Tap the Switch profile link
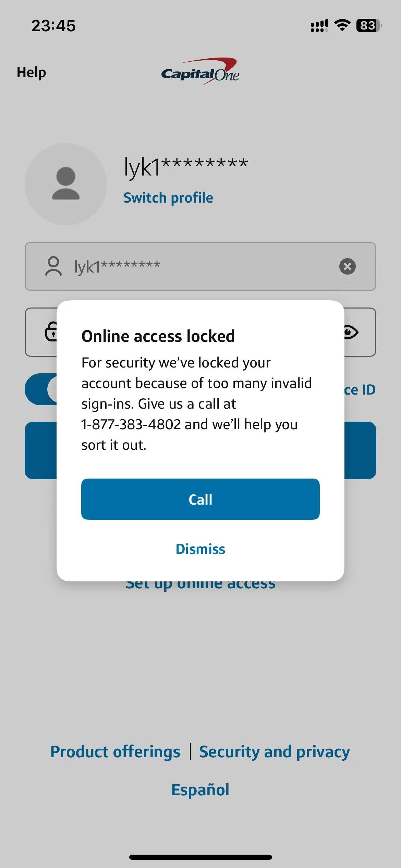401x868 pixels. [168, 198]
